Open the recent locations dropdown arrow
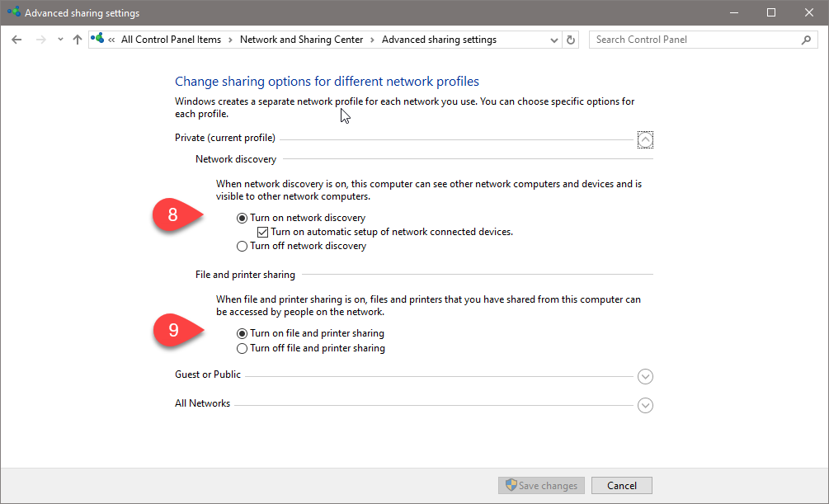829x504 pixels. 60,40
